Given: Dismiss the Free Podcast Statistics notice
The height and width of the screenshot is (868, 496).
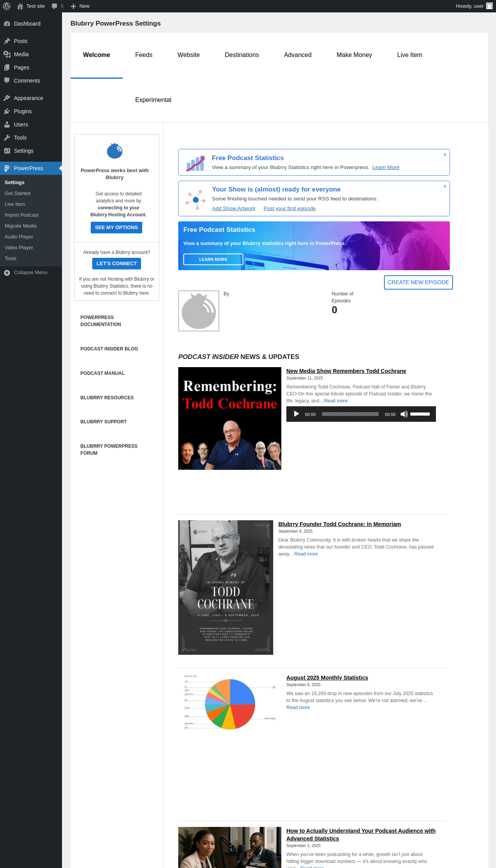Looking at the screenshot, I should [x=445, y=154].
